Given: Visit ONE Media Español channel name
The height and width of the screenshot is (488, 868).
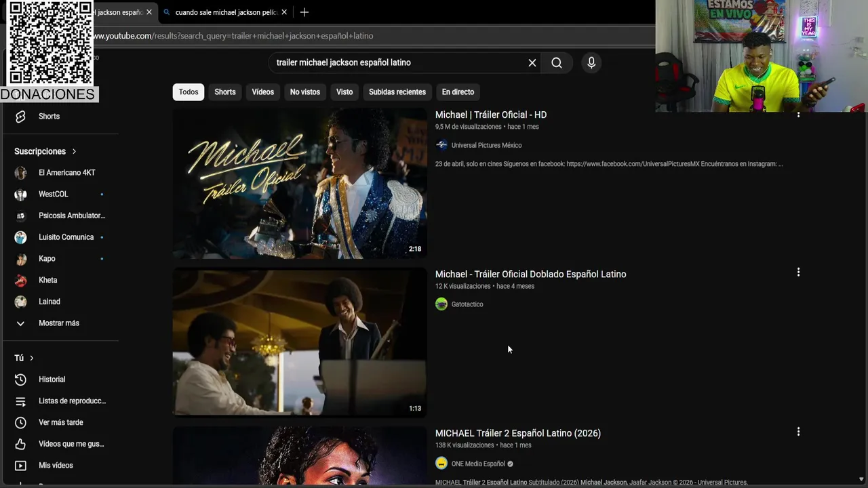Looking at the screenshot, I should [478, 464].
